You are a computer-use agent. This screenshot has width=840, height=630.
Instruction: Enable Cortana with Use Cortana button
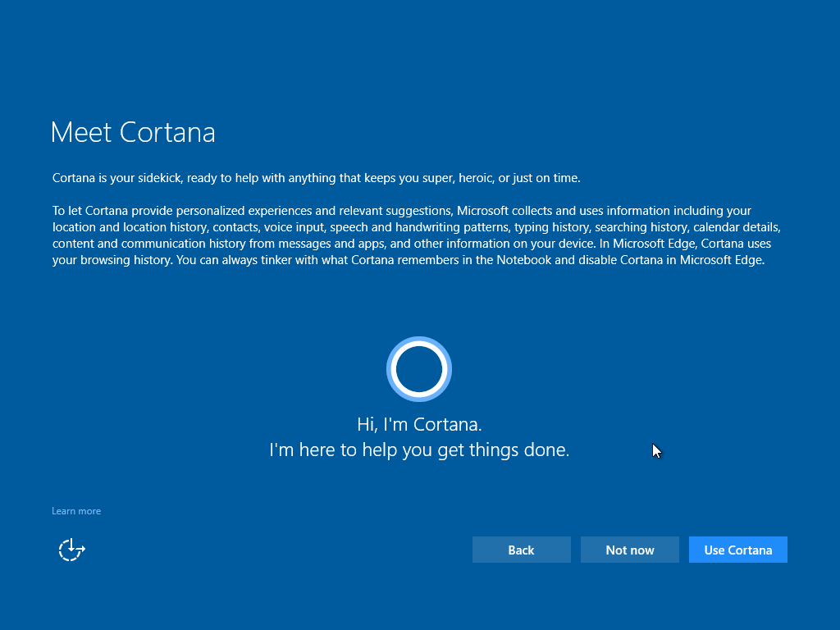tap(737, 550)
